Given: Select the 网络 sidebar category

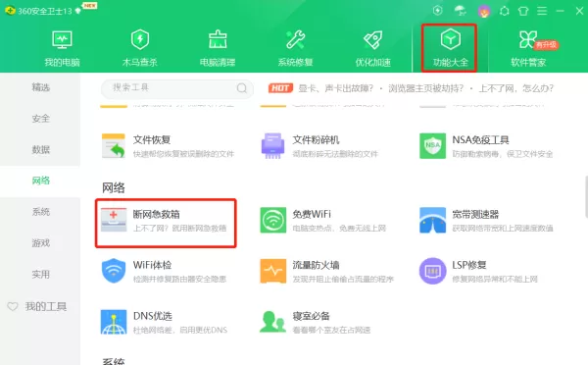Looking at the screenshot, I should click(40, 181).
